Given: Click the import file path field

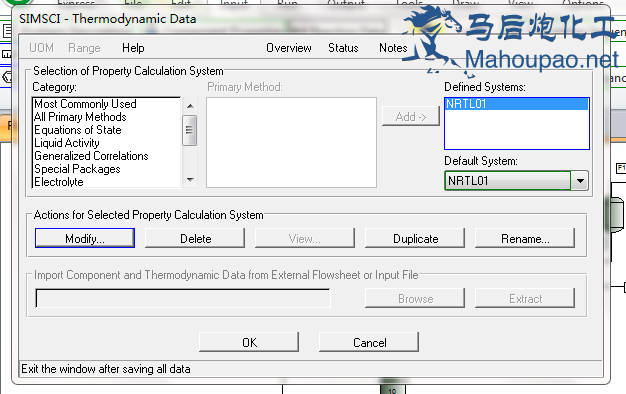Looking at the screenshot, I should coord(183,298).
